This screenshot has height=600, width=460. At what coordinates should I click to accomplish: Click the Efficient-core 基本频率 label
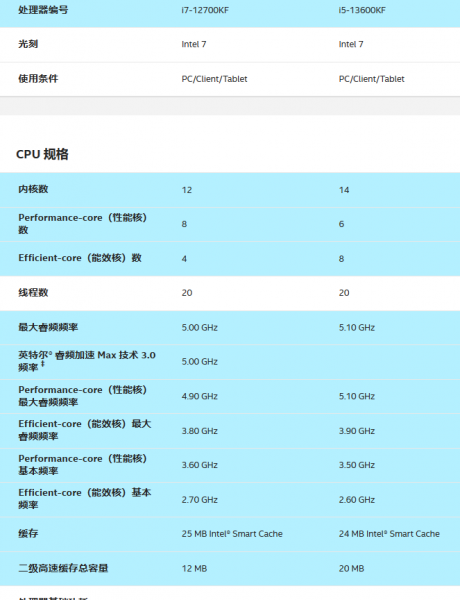pos(85,499)
